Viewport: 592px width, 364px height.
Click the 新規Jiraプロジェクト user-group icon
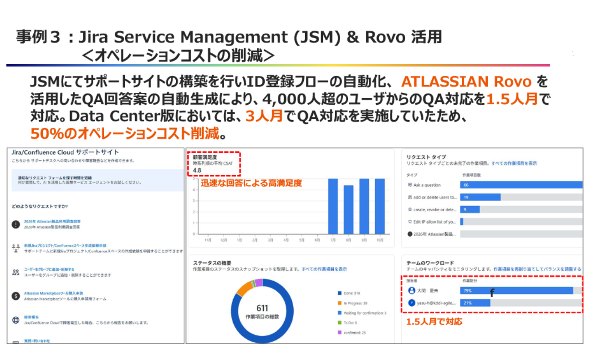(15, 248)
